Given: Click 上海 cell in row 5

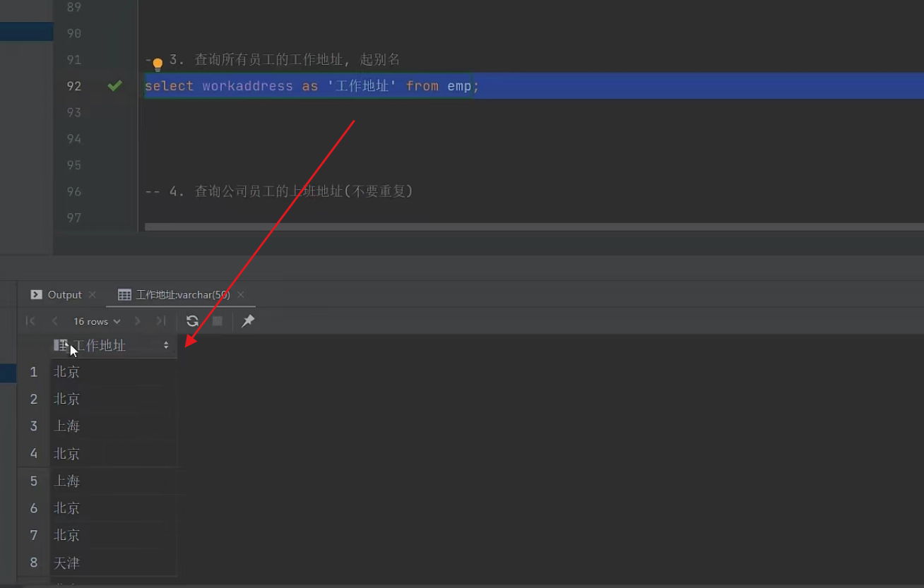Looking at the screenshot, I should pyautogui.click(x=114, y=481).
